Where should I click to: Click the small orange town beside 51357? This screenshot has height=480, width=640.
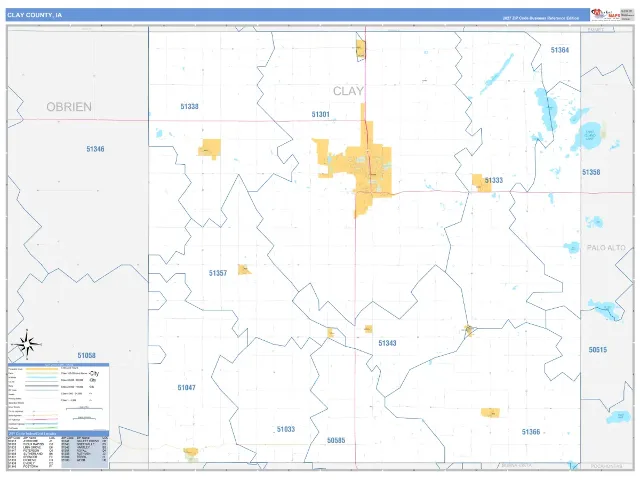pos(244,270)
